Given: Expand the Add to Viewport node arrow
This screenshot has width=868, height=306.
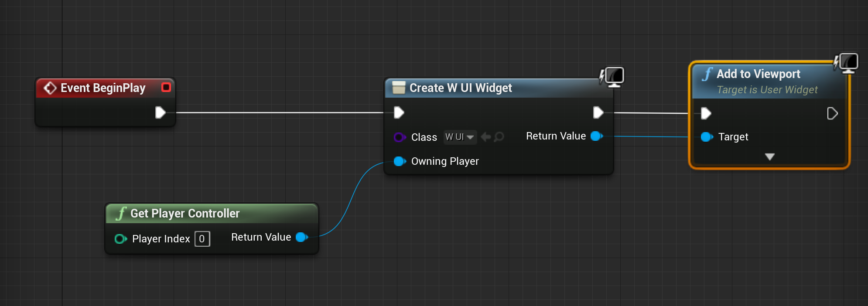Looking at the screenshot, I should (x=769, y=156).
